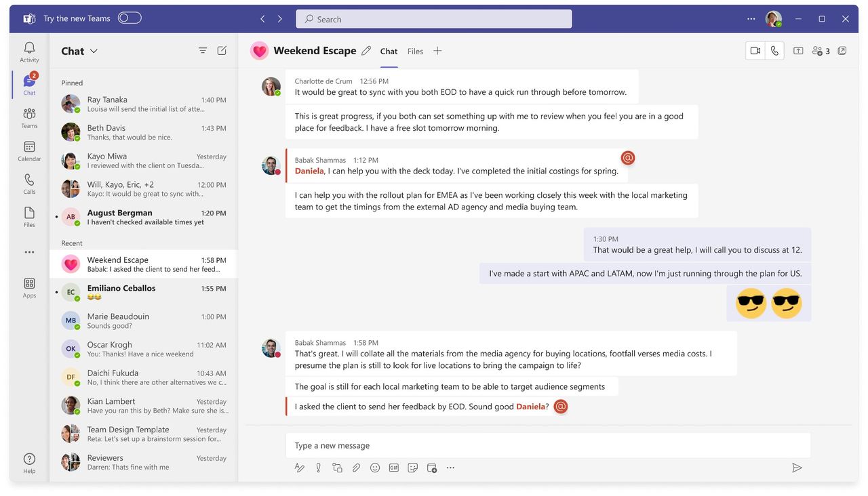Expand more compose options ellipsis
This screenshot has height=496, width=868.
(x=450, y=468)
